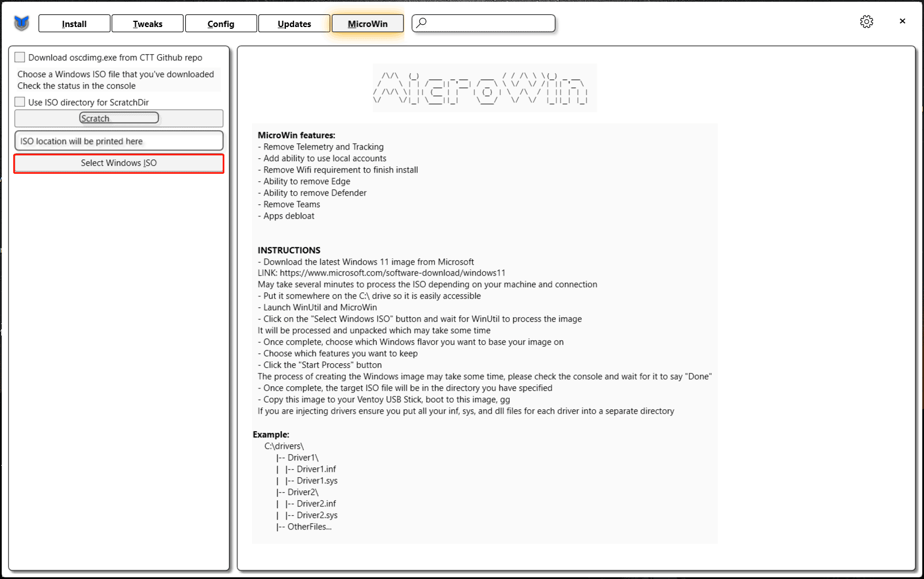The width and height of the screenshot is (924, 579).
Task: Focus the Scratch directory field
Action: point(119,118)
